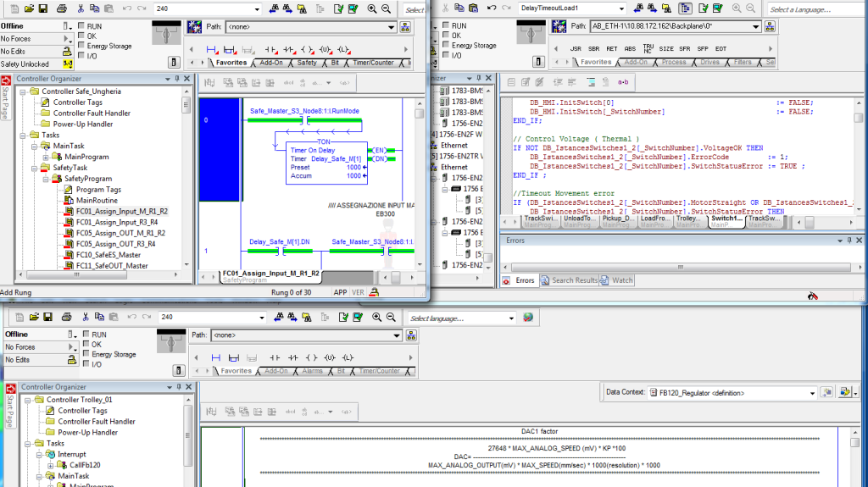Verify Controller icon in Safe_Ungheria window
The height and width of the screenshot is (487, 868).
(x=353, y=8)
